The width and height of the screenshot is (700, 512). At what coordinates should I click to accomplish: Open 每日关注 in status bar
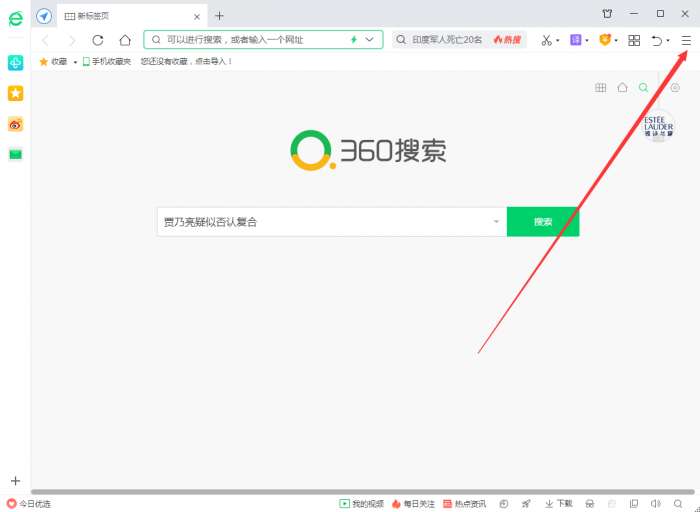pyautogui.click(x=413, y=504)
